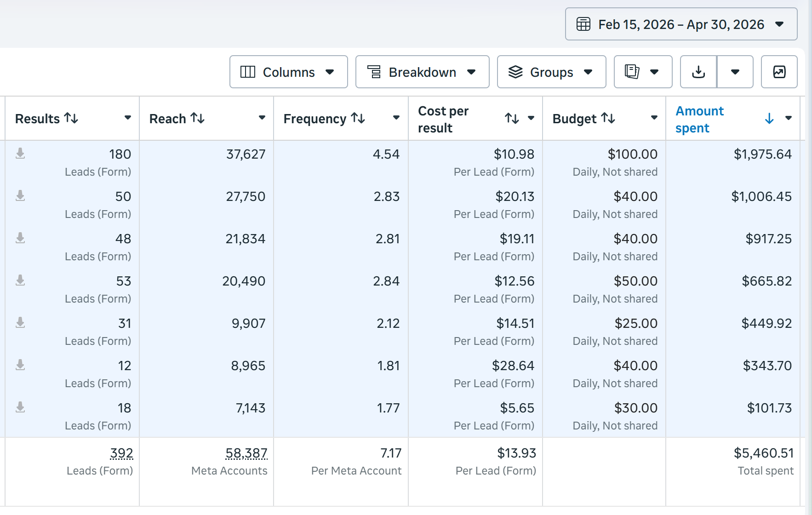Click the Cost per result header text
Viewport: 812px width, 515px height.
coord(443,119)
